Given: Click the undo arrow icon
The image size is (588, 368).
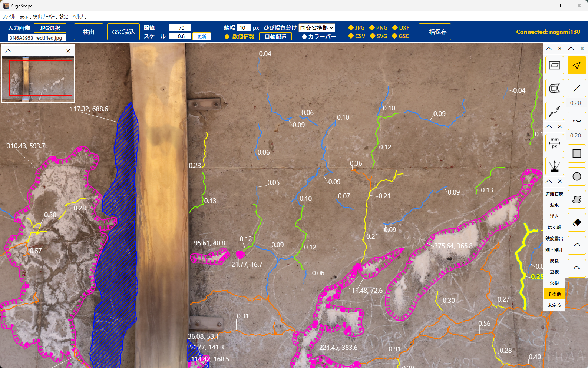Looking at the screenshot, I should [x=577, y=245].
